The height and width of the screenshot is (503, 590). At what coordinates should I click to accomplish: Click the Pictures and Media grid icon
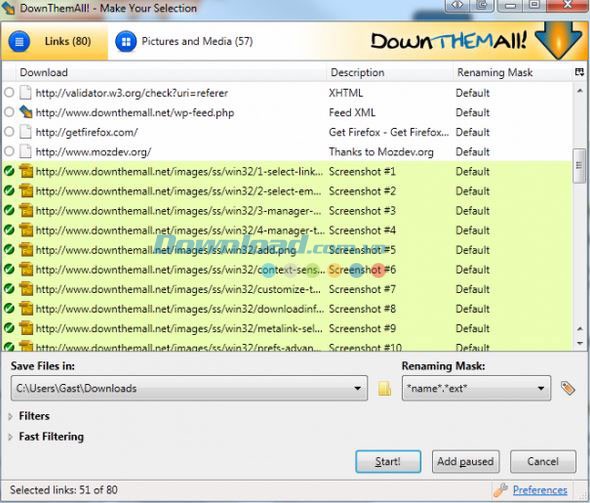(x=126, y=41)
